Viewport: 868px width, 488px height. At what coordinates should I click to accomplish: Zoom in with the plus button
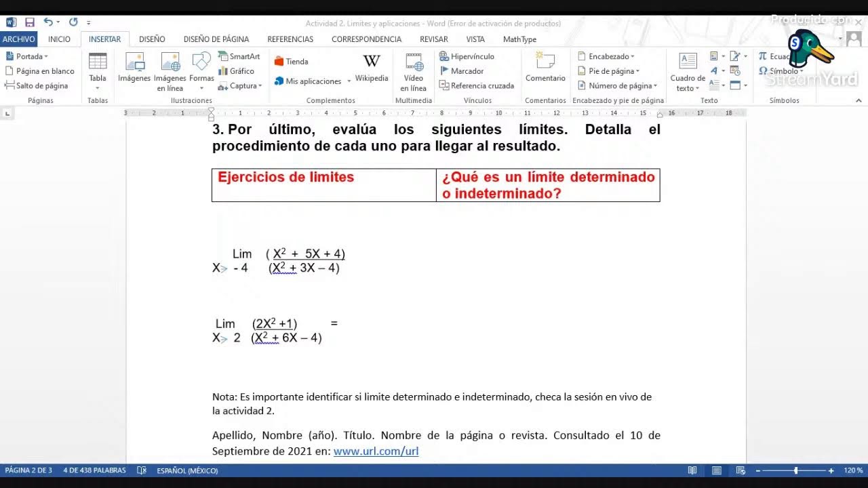[831, 470]
